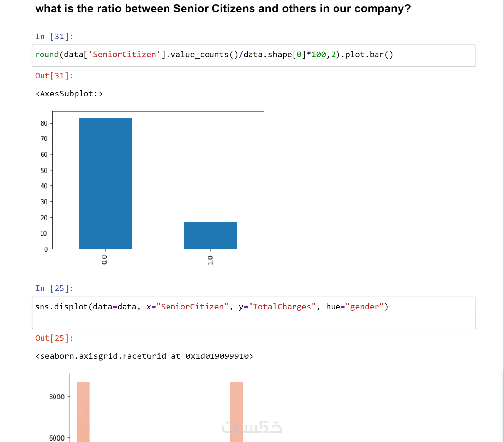504x442 pixels.
Task: Click the Arabic watermark logo at bottom
Action: pos(252,427)
